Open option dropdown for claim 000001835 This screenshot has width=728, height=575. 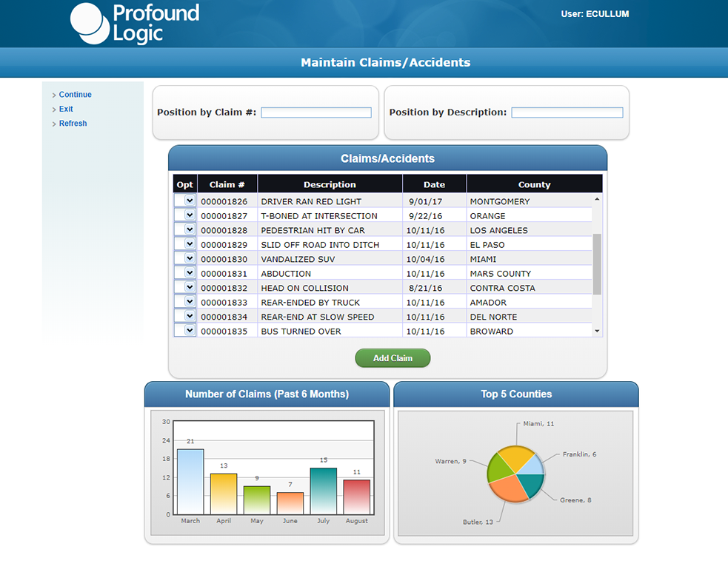point(185,330)
